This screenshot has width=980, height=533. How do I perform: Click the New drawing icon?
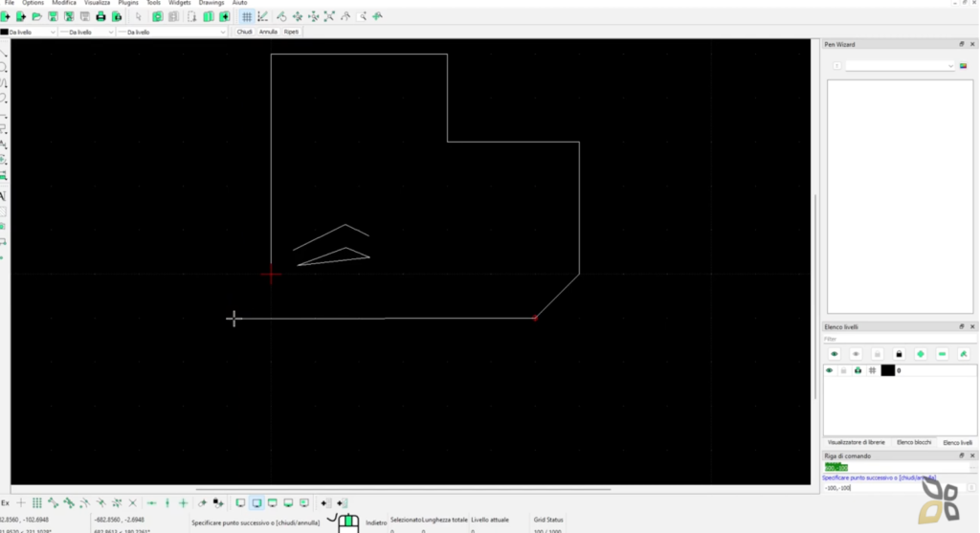pos(6,16)
